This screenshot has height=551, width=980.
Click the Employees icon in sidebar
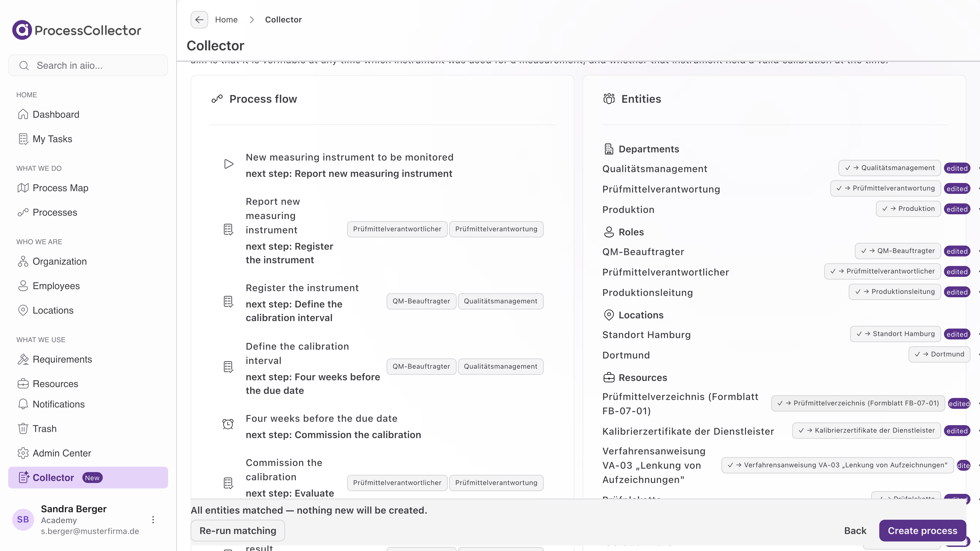23,285
